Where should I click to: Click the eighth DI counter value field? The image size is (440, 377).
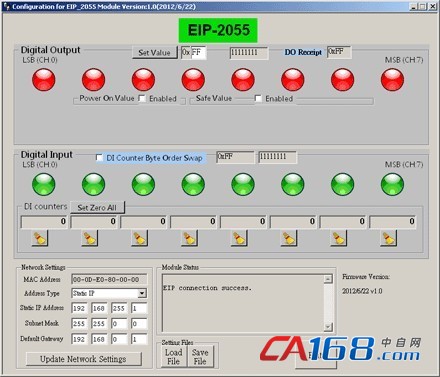point(393,222)
